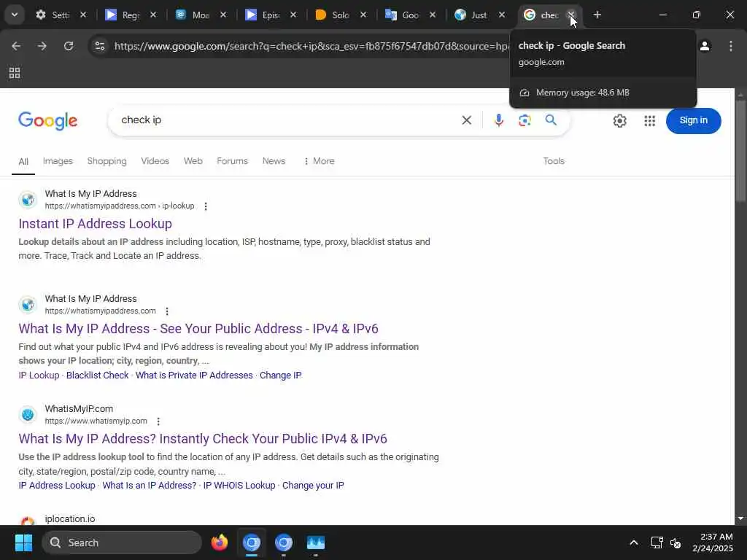Open options for whatismyipaddress.com second result
Image resolution: width=747 pixels, height=560 pixels.
(167, 311)
